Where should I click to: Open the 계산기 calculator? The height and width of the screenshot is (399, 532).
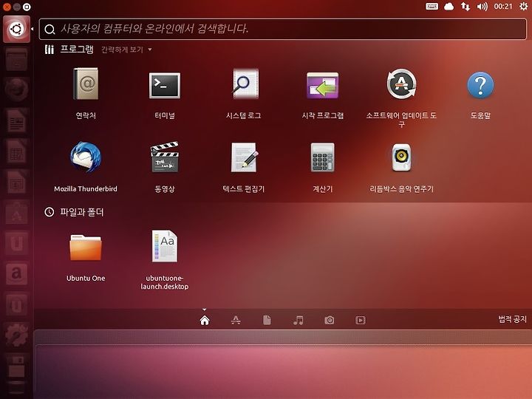(322, 157)
